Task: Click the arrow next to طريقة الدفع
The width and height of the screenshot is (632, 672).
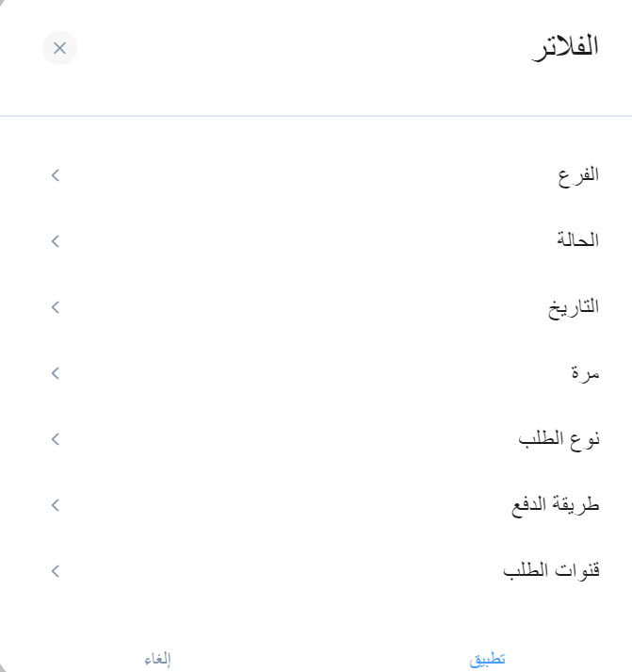Action: tap(55, 505)
